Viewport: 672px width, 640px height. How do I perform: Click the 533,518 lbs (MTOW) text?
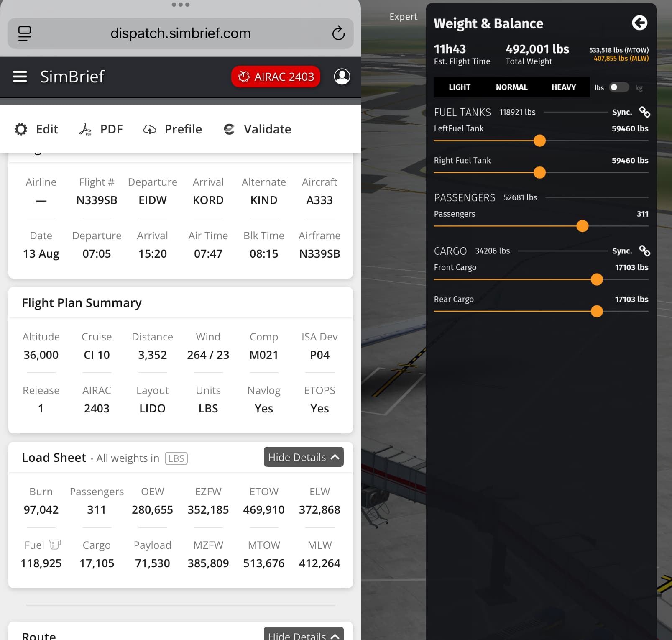pos(619,50)
